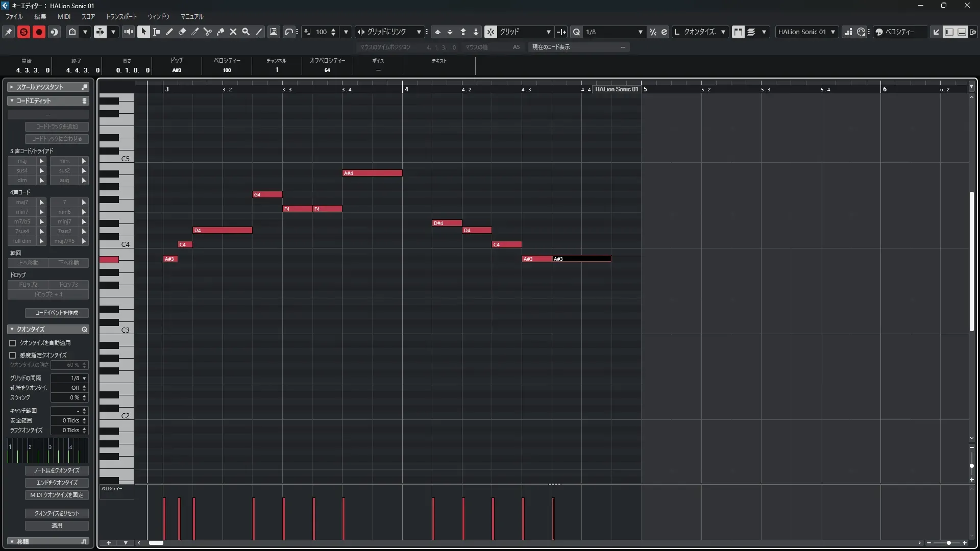Screen dimensions: 980x551
Task: Select the Erase tool
Action: [182, 32]
